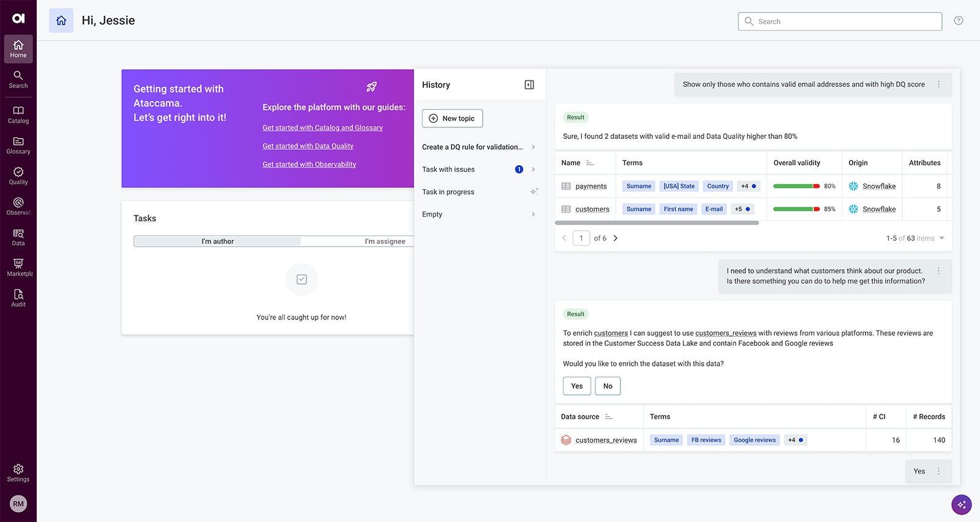Collapse the History panel icon

(x=529, y=85)
